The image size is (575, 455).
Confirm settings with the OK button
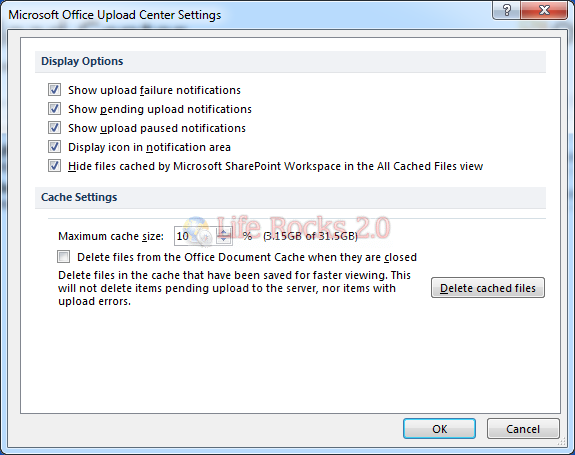tap(439, 429)
